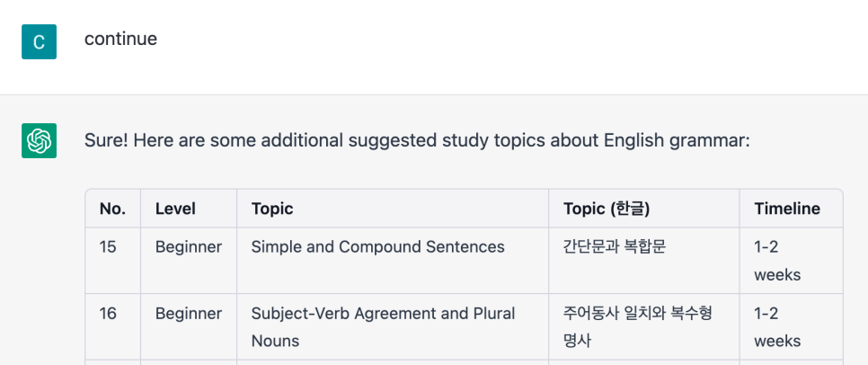The width and height of the screenshot is (868, 365).
Task: Click the assistant reply about additional study topics
Action: click(x=417, y=140)
